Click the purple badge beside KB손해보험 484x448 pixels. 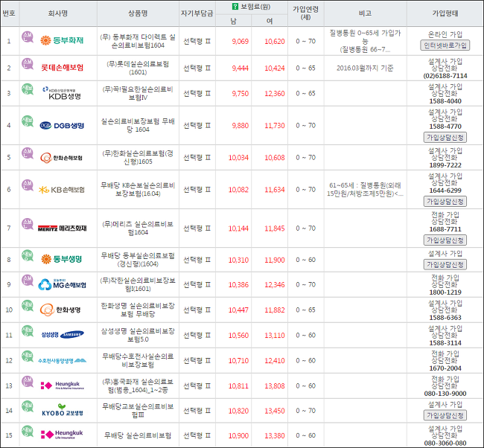[28, 185]
